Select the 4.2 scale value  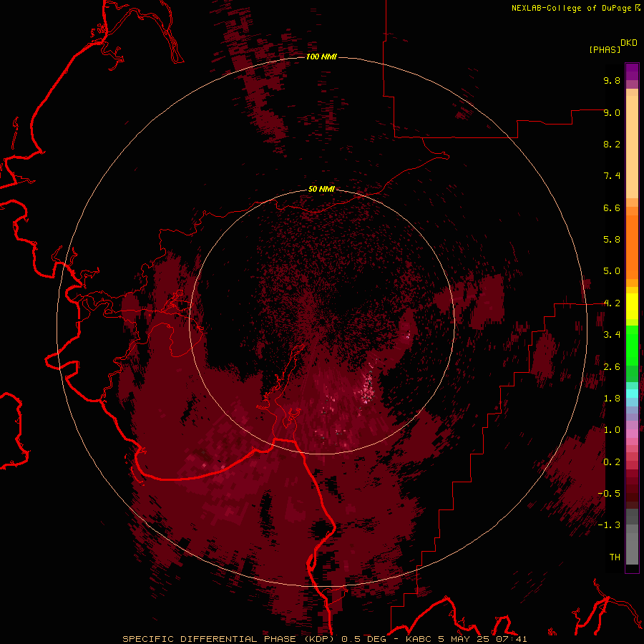coord(612,303)
